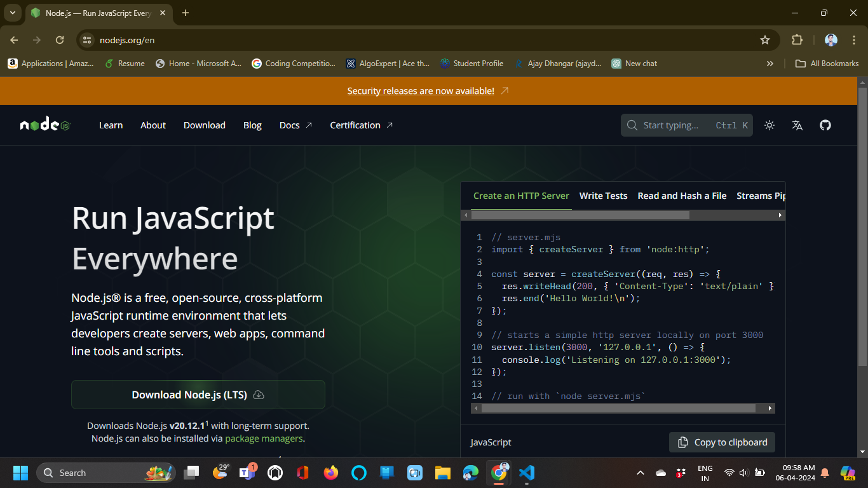
Task: Switch to the Read and Hash a File tab
Action: [x=682, y=196]
